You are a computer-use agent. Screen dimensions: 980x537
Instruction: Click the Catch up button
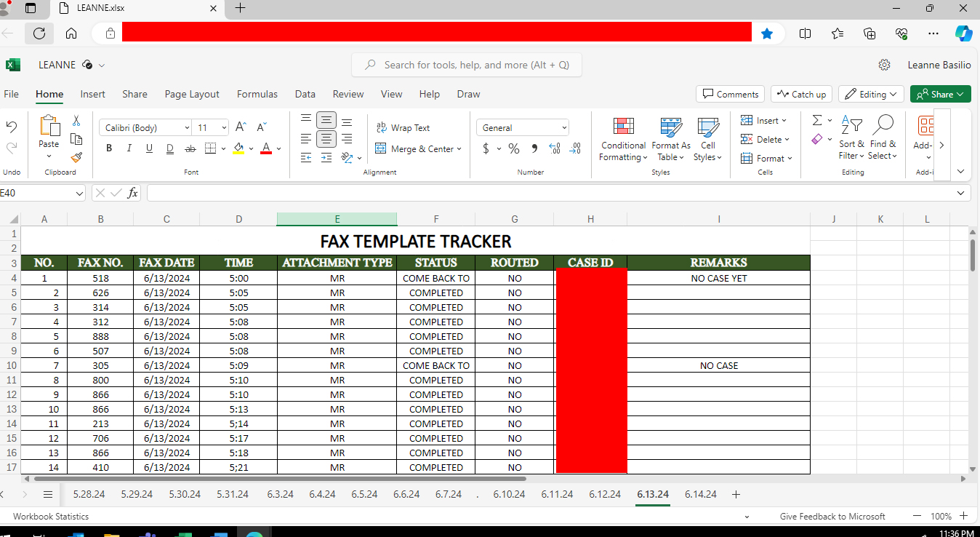[801, 94]
